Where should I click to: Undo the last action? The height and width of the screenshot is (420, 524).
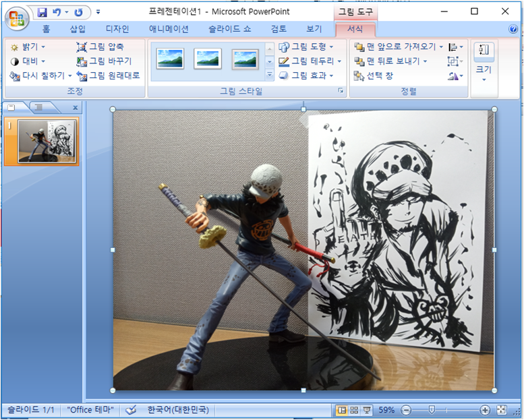click(57, 12)
